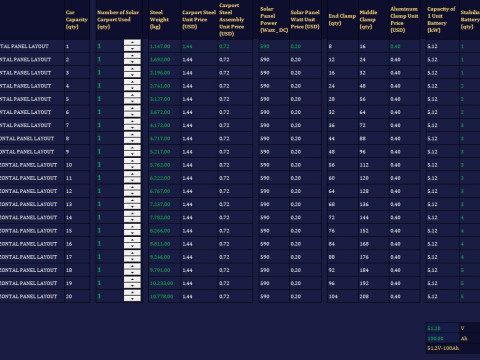Decrease carport count for car capacity 7 row
The image size is (480, 360).
tap(132, 127)
